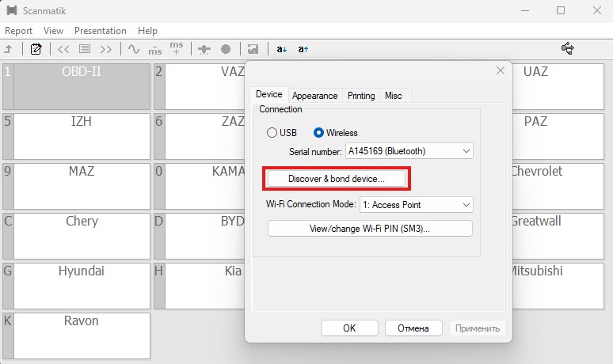Click the USB connection icon in toolbar

tap(567, 49)
